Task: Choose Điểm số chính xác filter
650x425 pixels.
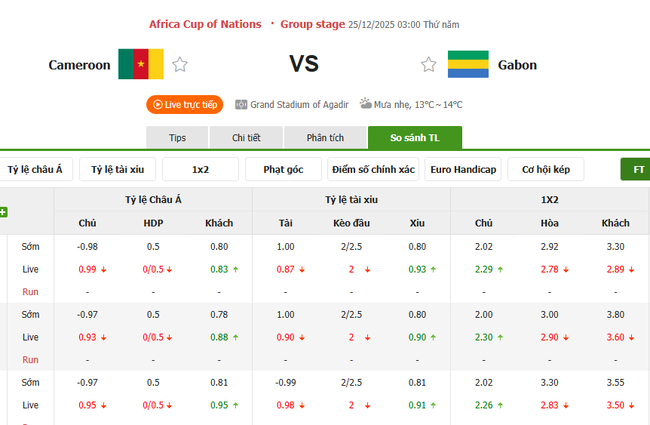Action: (x=373, y=170)
